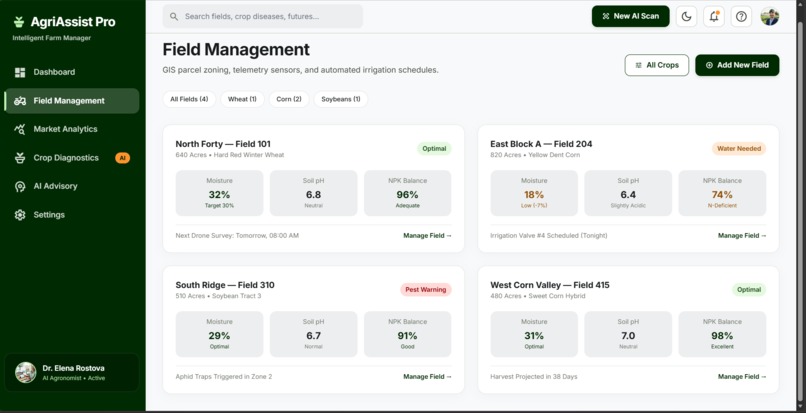The width and height of the screenshot is (806, 413).
Task: Click North Forty — Field 101 title
Action: point(223,144)
